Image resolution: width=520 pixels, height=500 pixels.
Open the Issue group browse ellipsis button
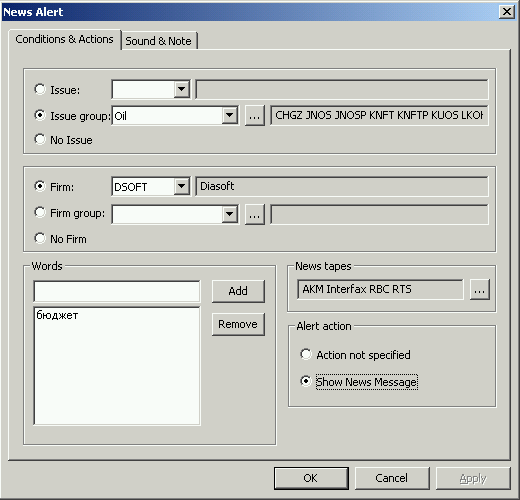pos(255,116)
